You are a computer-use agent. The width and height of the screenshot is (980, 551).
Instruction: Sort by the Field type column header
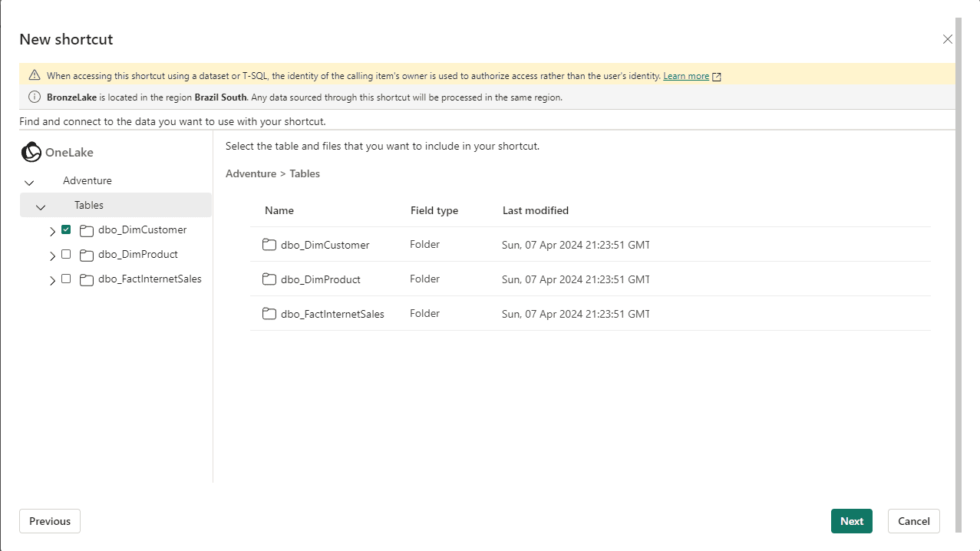click(x=434, y=210)
